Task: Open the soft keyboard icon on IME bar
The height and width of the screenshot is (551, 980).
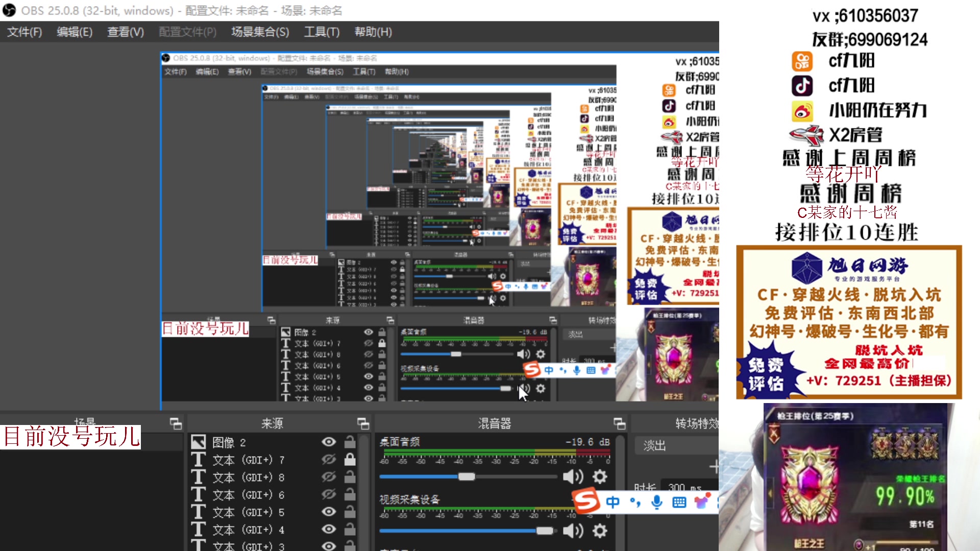Action: tap(679, 503)
